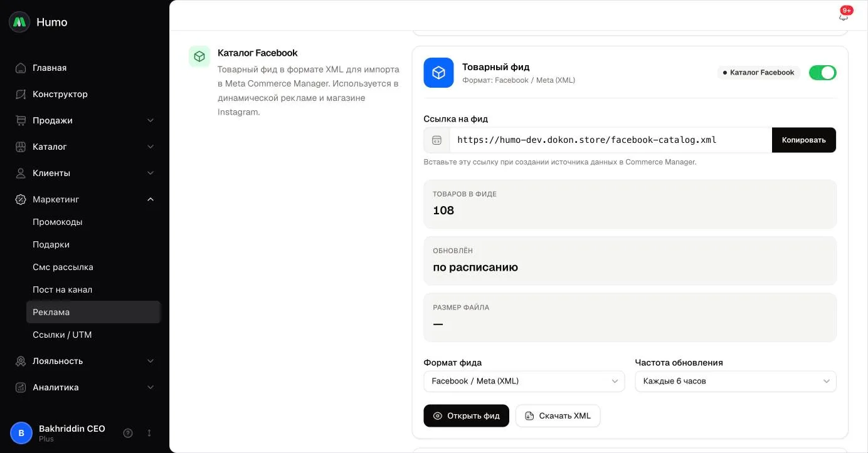The image size is (868, 453).
Task: Open notifications bell with 9+ badge
Action: (x=844, y=16)
